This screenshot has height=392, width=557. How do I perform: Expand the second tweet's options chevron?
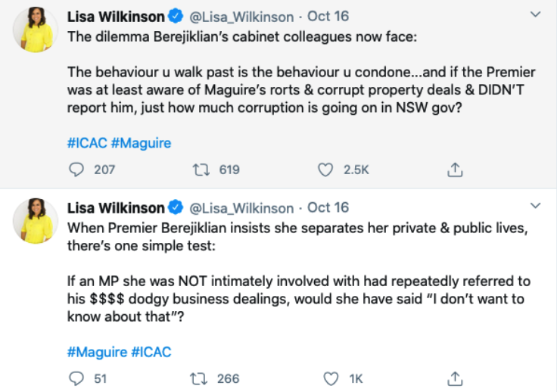pos(536,206)
